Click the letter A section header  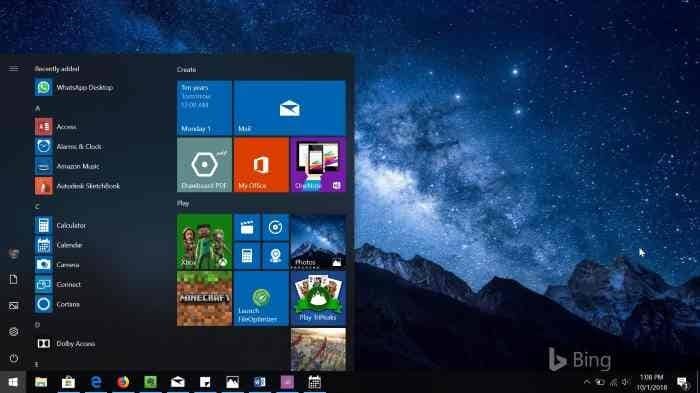click(x=38, y=109)
